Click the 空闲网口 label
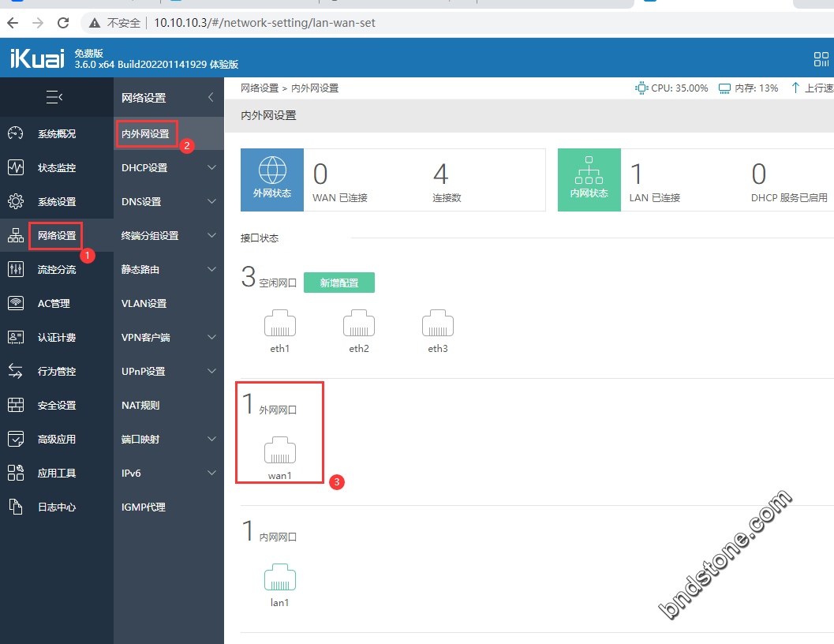Image resolution: width=834 pixels, height=644 pixels. tap(278, 283)
